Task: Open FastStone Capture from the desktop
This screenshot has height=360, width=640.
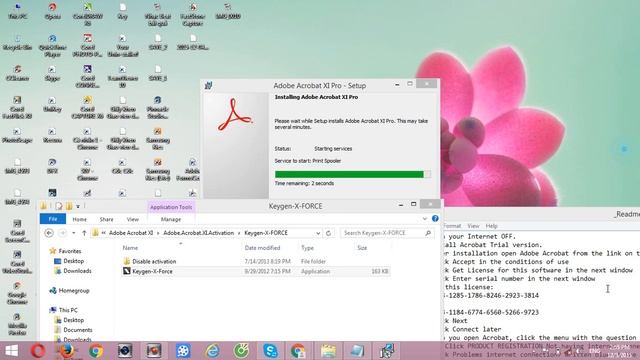Action: (x=193, y=15)
